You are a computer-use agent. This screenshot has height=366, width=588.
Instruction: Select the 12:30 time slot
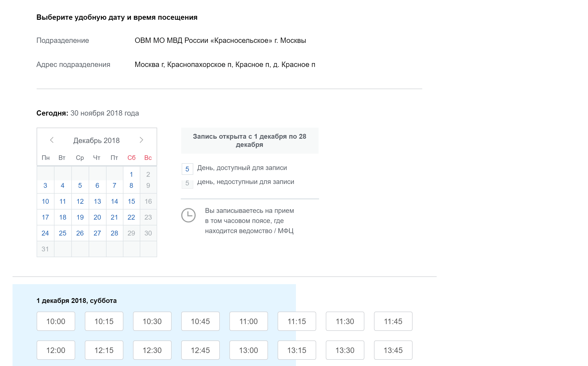(152, 350)
